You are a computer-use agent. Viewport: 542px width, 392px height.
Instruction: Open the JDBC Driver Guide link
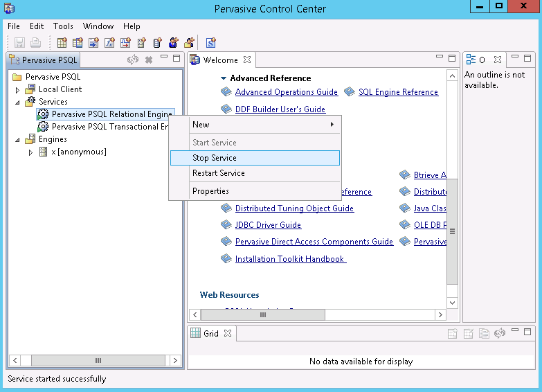(268, 225)
